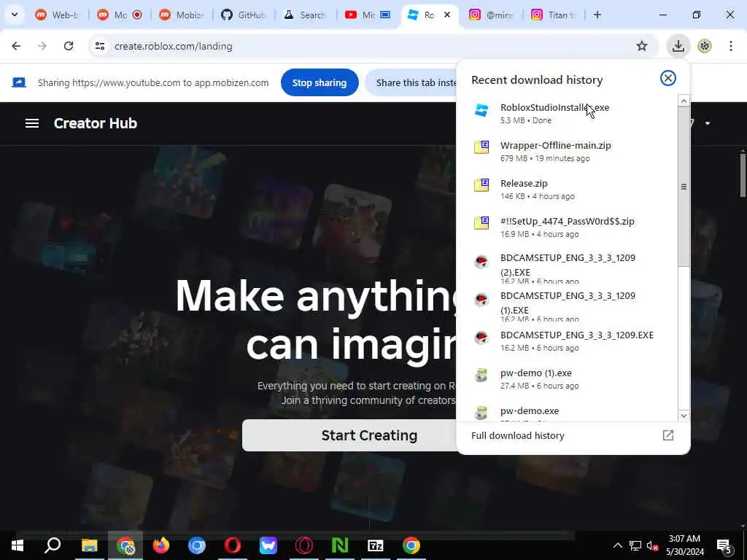The height and width of the screenshot is (560, 747).
Task: Click the muted volume tray icon
Action: [x=653, y=545]
